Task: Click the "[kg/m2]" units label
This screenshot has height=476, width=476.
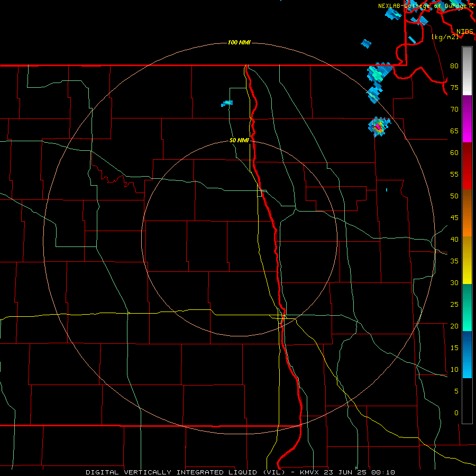Action: [445, 36]
